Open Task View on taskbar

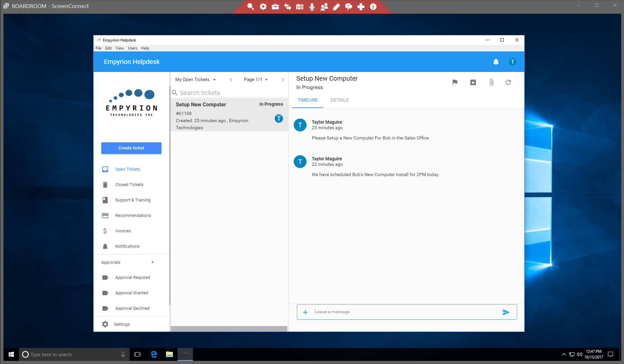tap(137, 354)
